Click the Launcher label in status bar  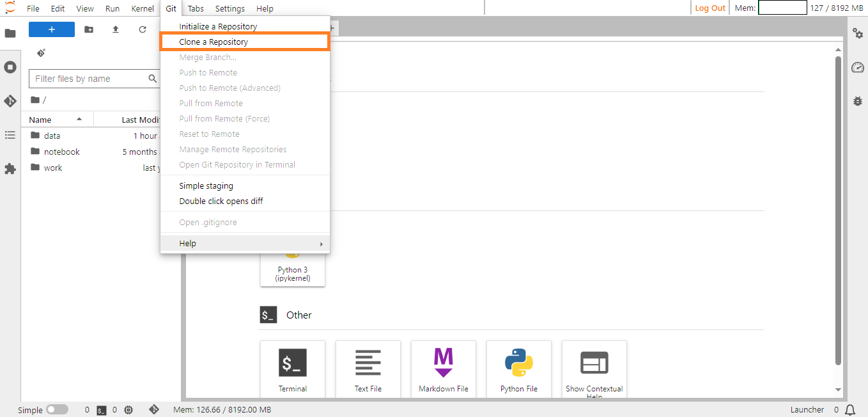807,410
